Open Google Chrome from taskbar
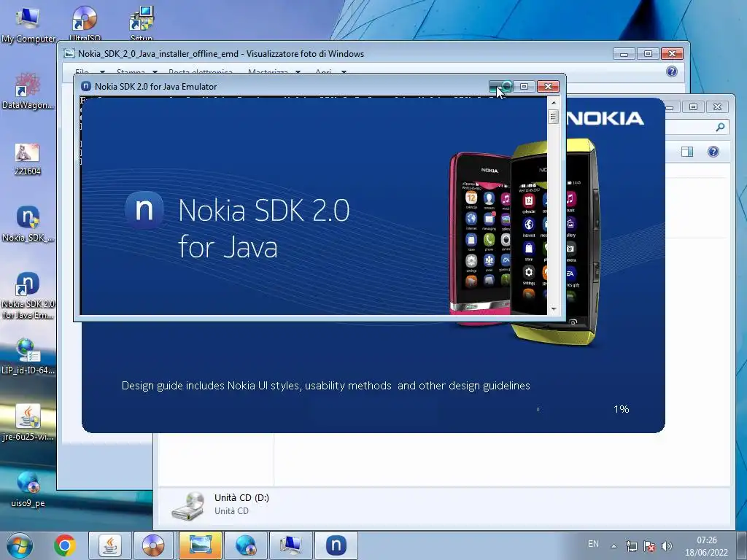This screenshot has height=560, width=747. 65,545
